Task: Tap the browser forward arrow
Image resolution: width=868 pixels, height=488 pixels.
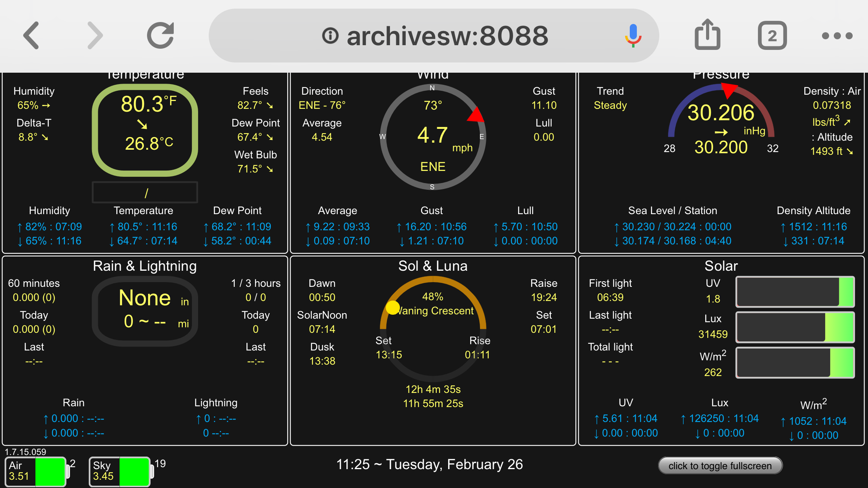Action: [x=95, y=36]
